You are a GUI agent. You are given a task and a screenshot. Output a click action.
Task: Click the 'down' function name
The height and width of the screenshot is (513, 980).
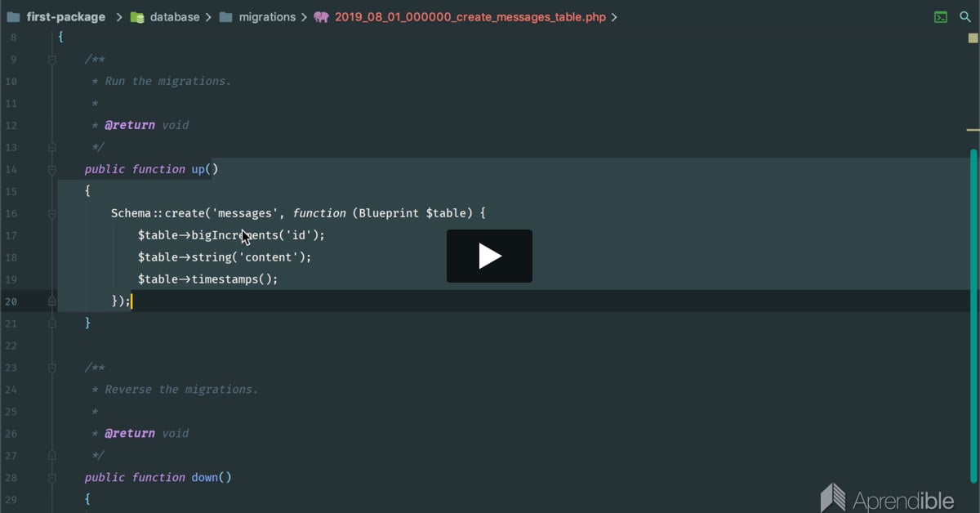pyautogui.click(x=205, y=478)
